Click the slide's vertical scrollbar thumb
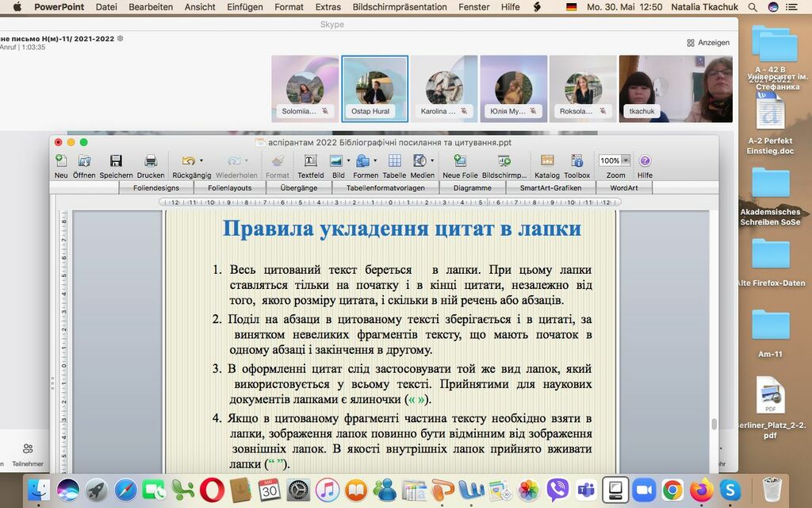Viewport: 812px width, 508px height. click(x=714, y=424)
